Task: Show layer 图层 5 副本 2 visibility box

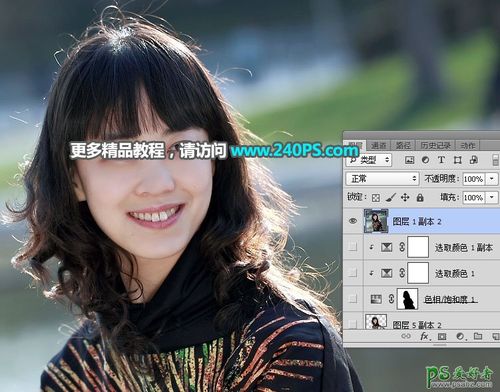Action: 353,323
